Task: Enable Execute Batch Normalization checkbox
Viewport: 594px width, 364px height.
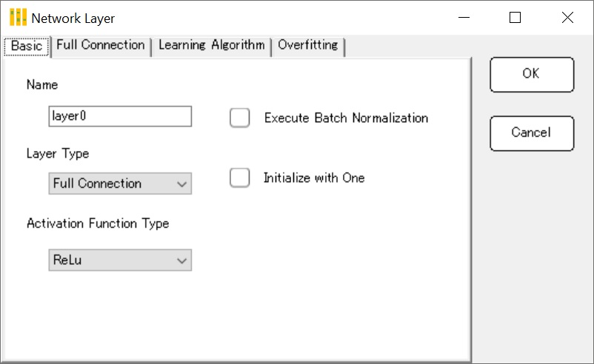Action: click(239, 118)
